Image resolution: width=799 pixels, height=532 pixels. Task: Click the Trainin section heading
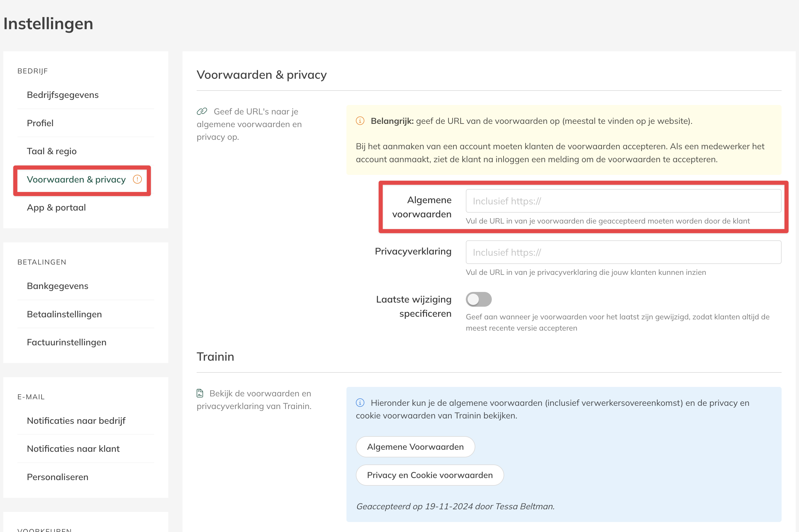point(215,357)
